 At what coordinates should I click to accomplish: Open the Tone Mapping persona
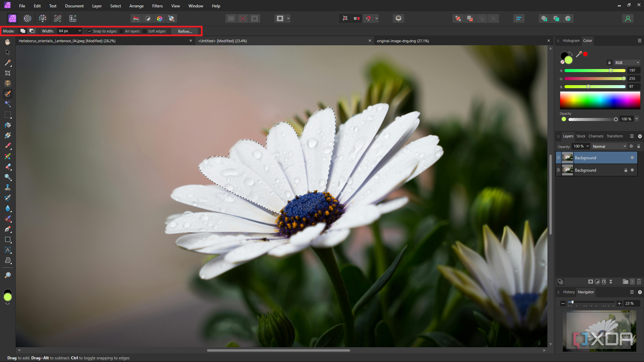point(58,18)
